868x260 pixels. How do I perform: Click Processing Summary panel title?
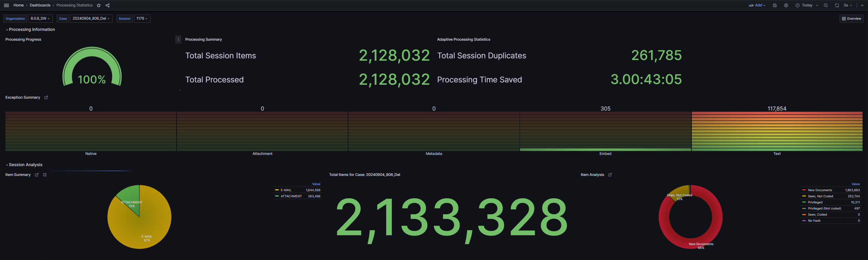tap(203, 40)
